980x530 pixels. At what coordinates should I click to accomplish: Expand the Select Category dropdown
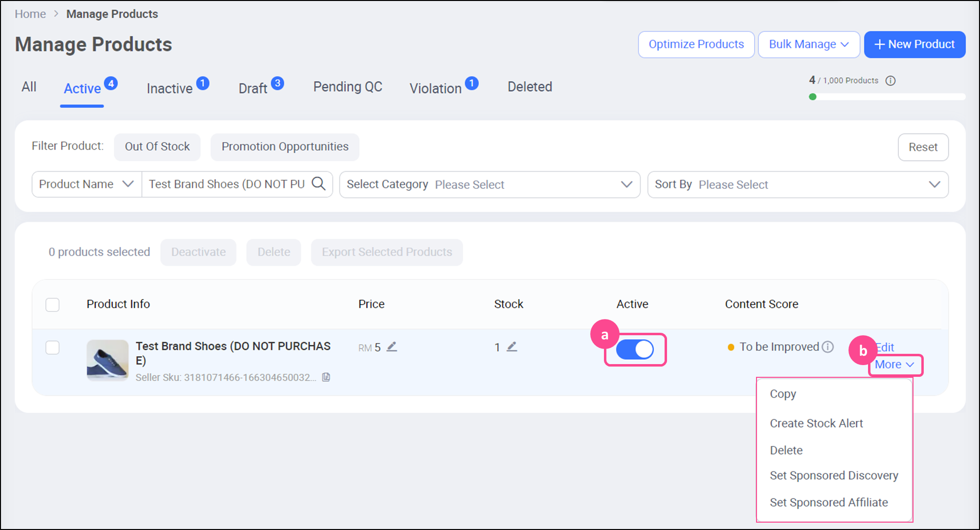click(490, 184)
